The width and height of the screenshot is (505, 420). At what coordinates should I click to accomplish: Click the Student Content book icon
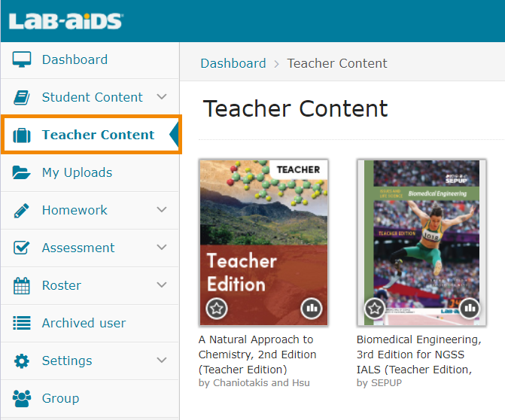[x=22, y=97]
